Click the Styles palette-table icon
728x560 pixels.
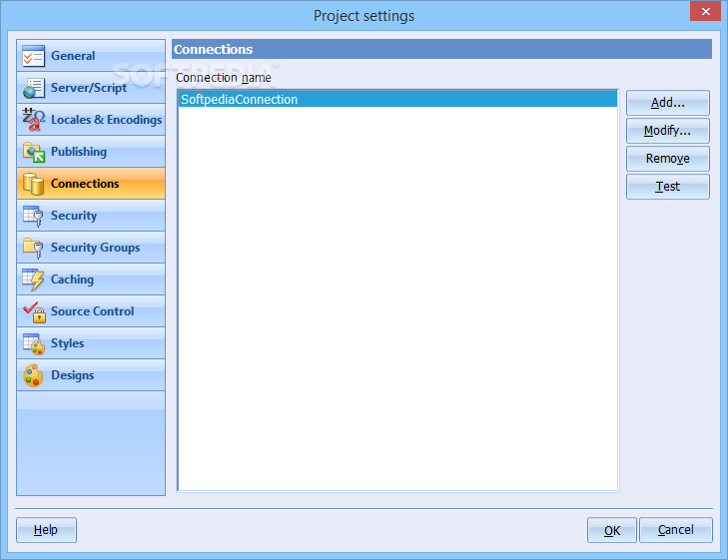click(33, 343)
